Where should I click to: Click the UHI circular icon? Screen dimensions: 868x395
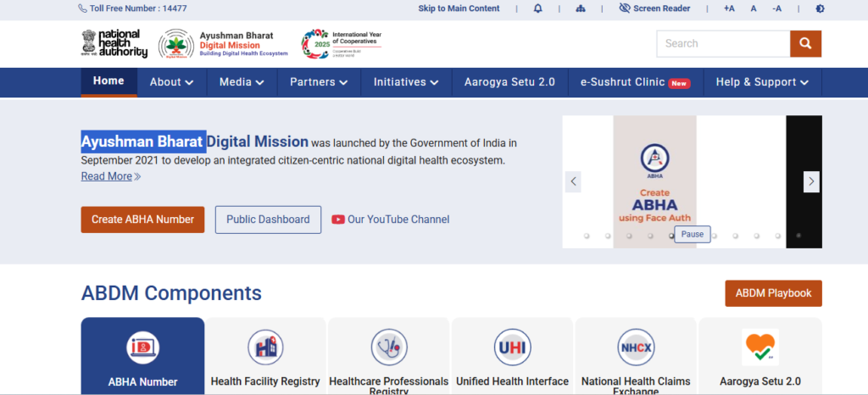coord(512,348)
